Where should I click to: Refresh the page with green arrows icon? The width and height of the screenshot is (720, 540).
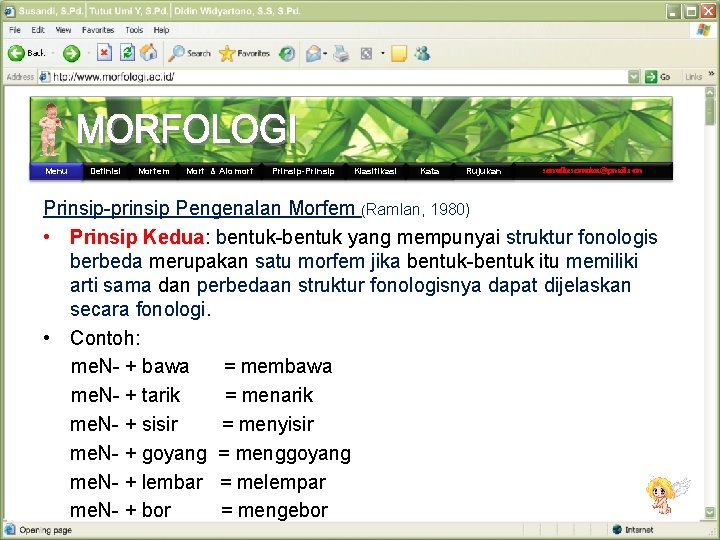[x=127, y=53]
